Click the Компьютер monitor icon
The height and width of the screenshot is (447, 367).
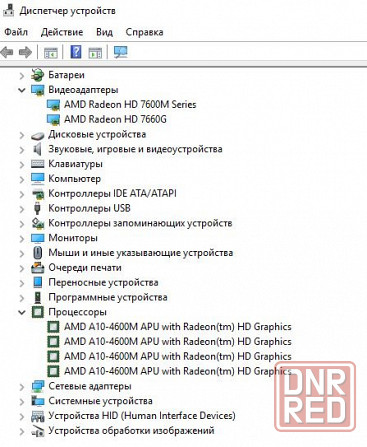(x=37, y=179)
